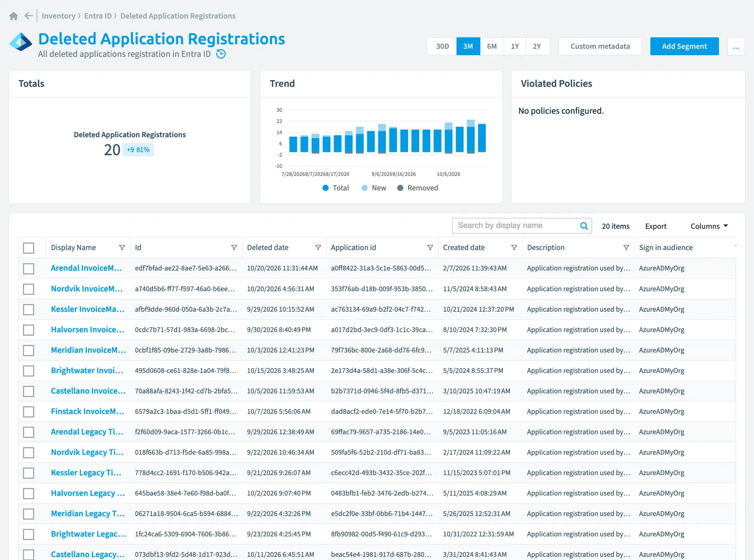The image size is (754, 560).
Task: Click the search magnifier icon
Action: 584,226
